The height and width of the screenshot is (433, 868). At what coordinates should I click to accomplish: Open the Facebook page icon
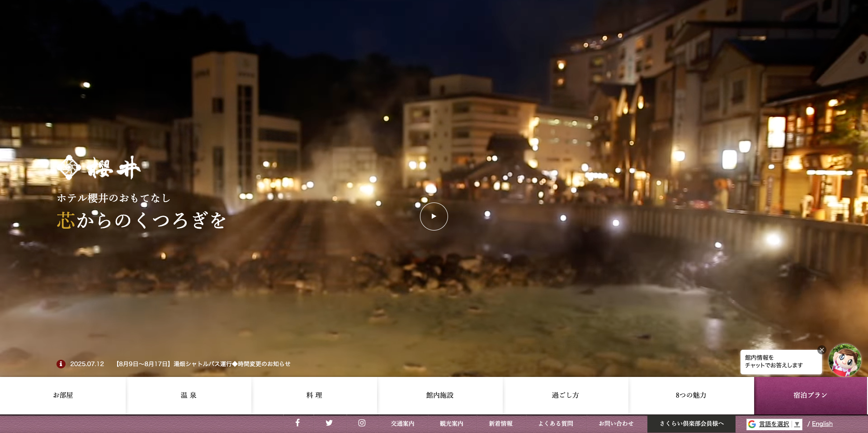click(297, 423)
